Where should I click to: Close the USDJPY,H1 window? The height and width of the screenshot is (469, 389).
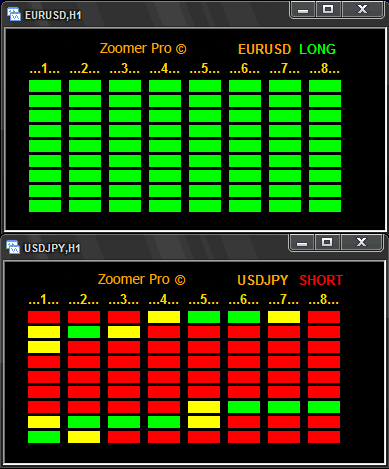click(x=361, y=242)
